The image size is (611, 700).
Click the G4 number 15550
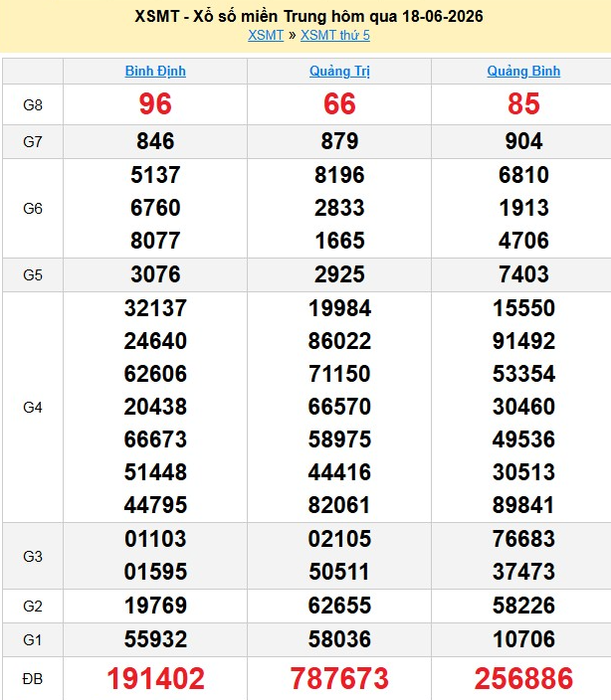coord(523,308)
